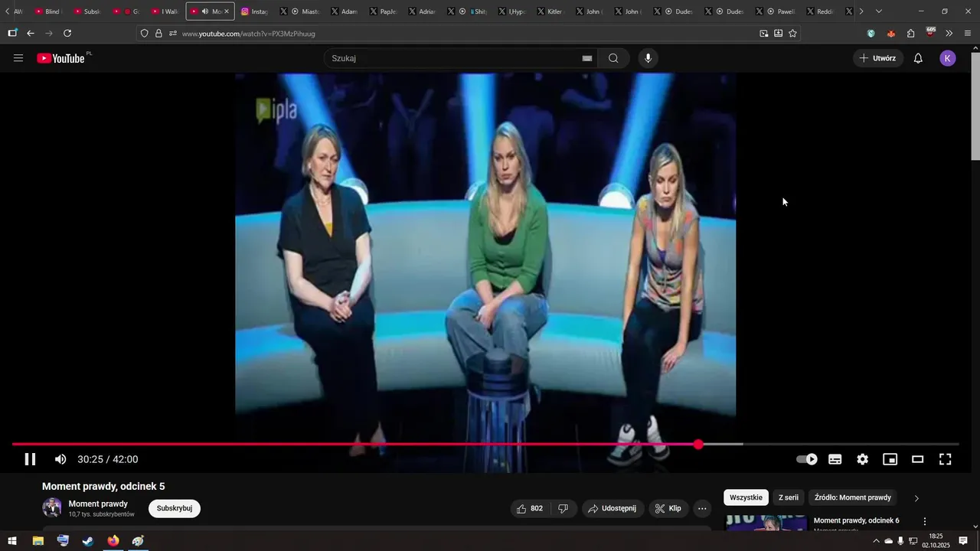The width and height of the screenshot is (980, 551).
Task: Like the video with thumbs up
Action: click(x=530, y=508)
